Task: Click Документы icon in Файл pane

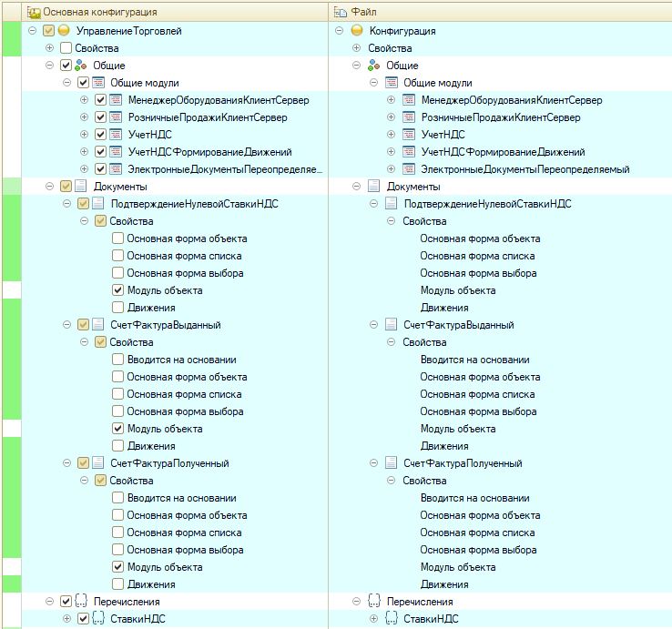Action: (x=373, y=186)
